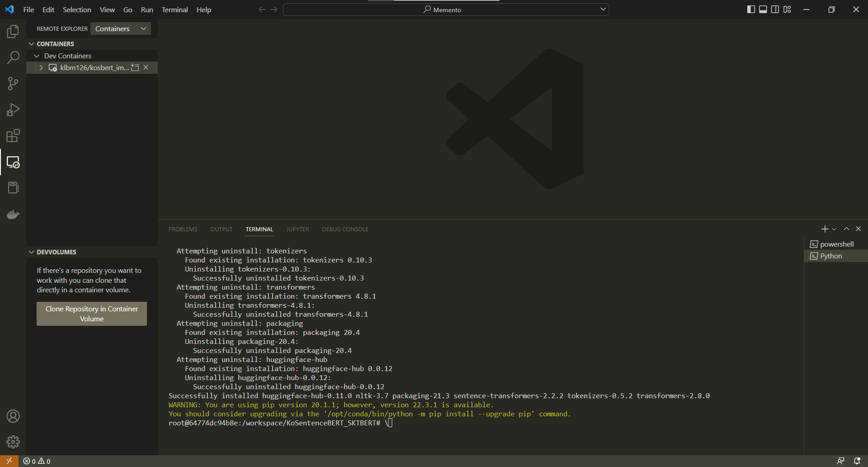Switch to the JUPYTER tab
Screen dimensions: 868x467
(x=297, y=229)
